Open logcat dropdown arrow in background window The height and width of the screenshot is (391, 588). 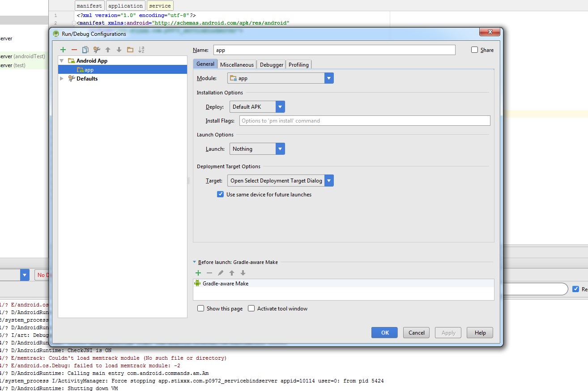click(25, 275)
